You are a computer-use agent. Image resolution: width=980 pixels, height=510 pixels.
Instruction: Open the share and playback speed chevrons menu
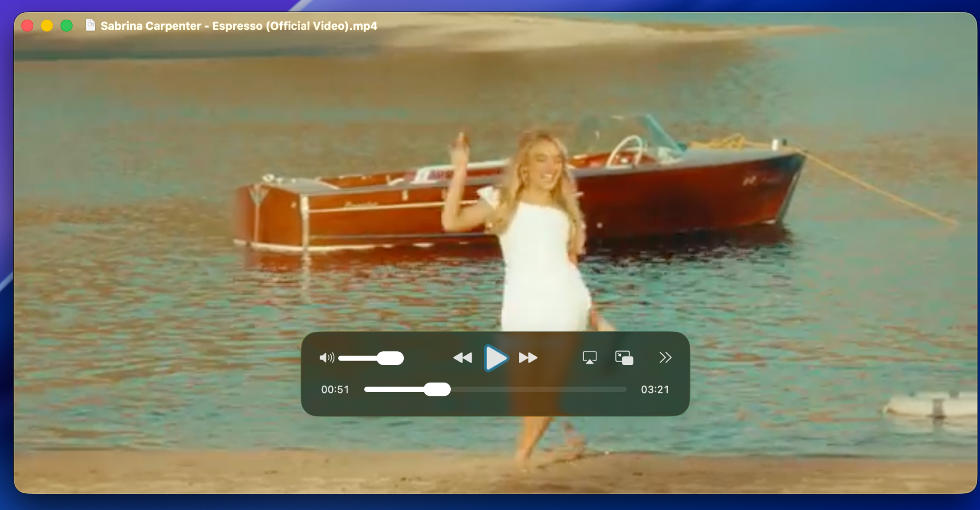point(665,358)
